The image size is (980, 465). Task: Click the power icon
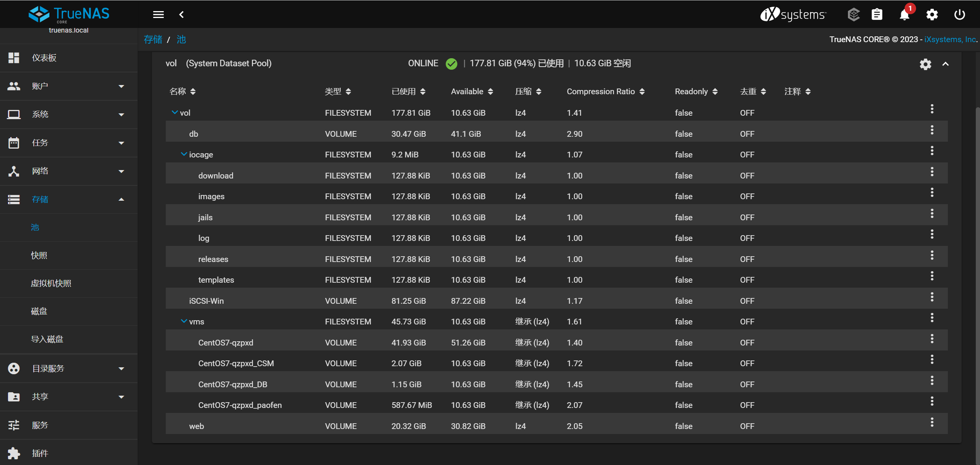pos(959,15)
